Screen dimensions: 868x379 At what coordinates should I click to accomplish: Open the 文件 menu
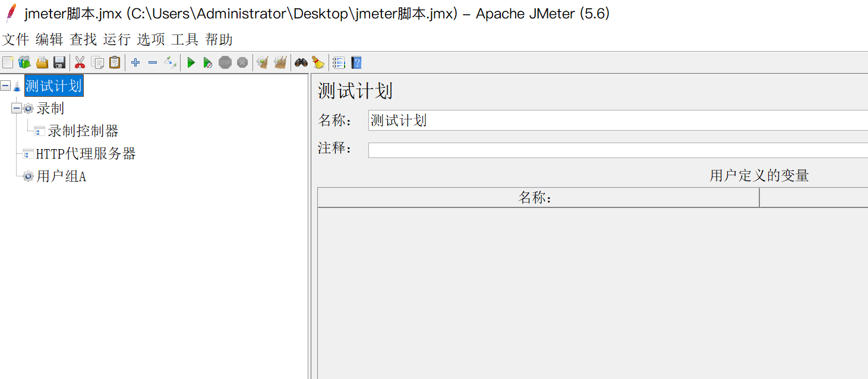[x=16, y=40]
